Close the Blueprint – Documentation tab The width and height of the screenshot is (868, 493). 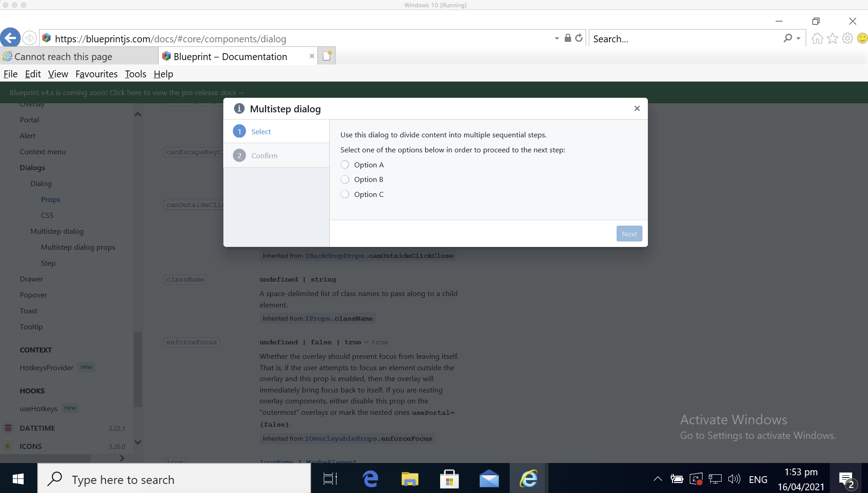click(311, 56)
